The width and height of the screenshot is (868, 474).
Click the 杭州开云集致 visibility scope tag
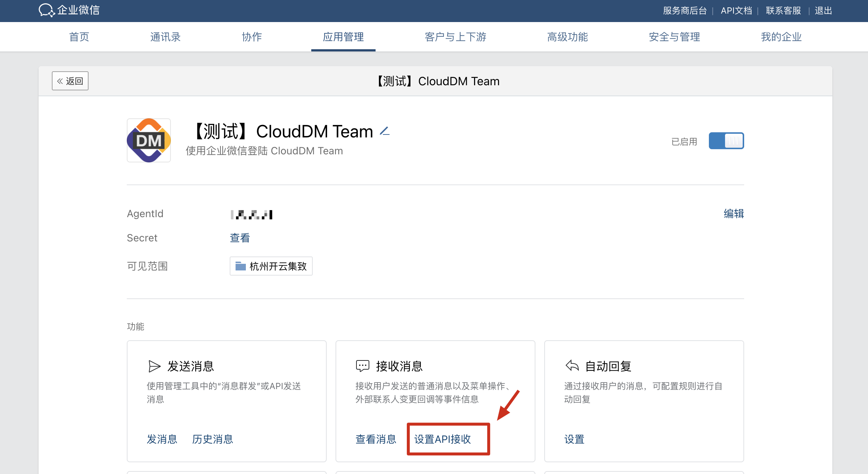(271, 266)
